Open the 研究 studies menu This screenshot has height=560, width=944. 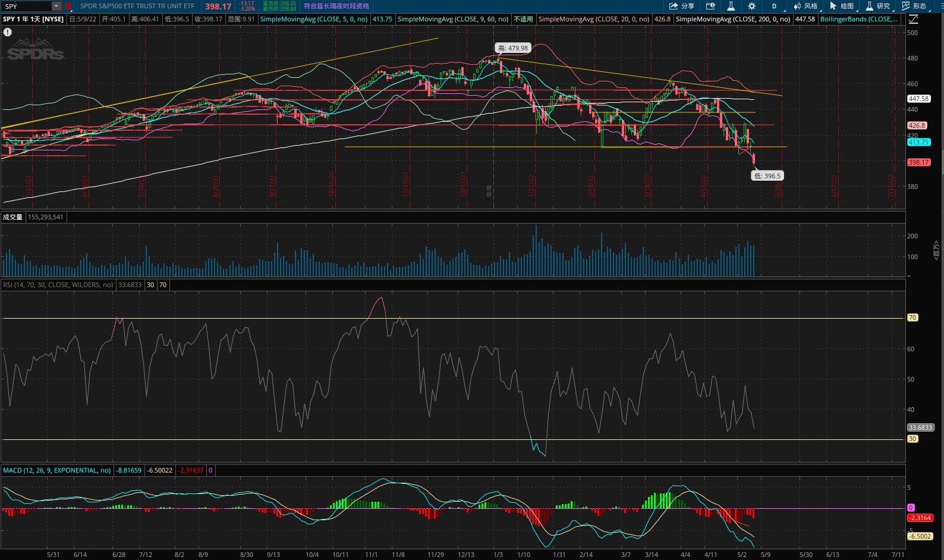coord(878,6)
